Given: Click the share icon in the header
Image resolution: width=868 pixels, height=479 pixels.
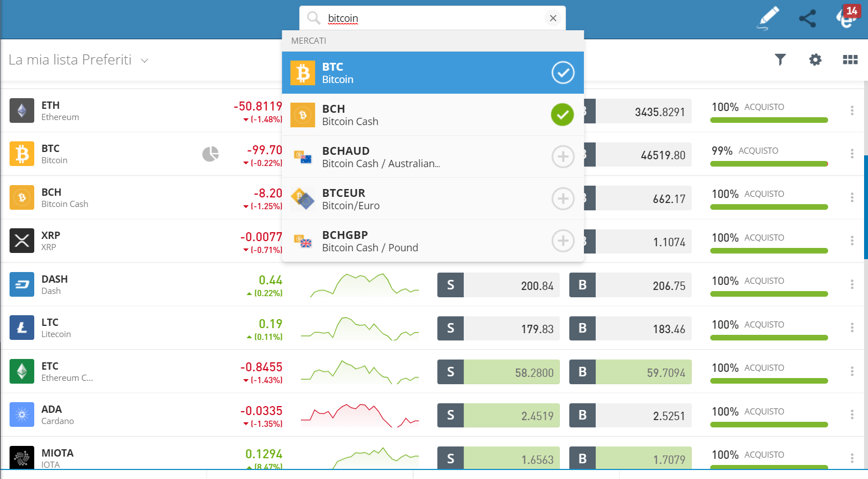Looking at the screenshot, I should pos(807,19).
